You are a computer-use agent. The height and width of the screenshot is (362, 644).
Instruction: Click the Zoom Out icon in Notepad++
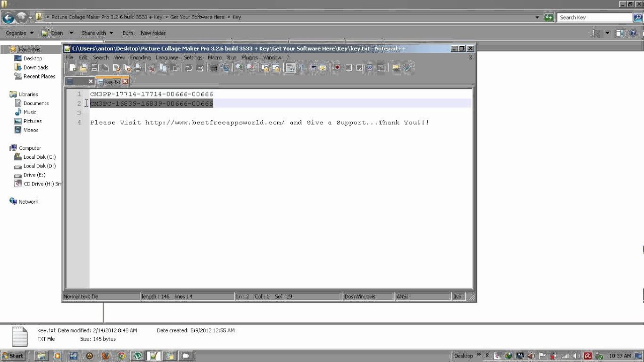tap(250, 68)
